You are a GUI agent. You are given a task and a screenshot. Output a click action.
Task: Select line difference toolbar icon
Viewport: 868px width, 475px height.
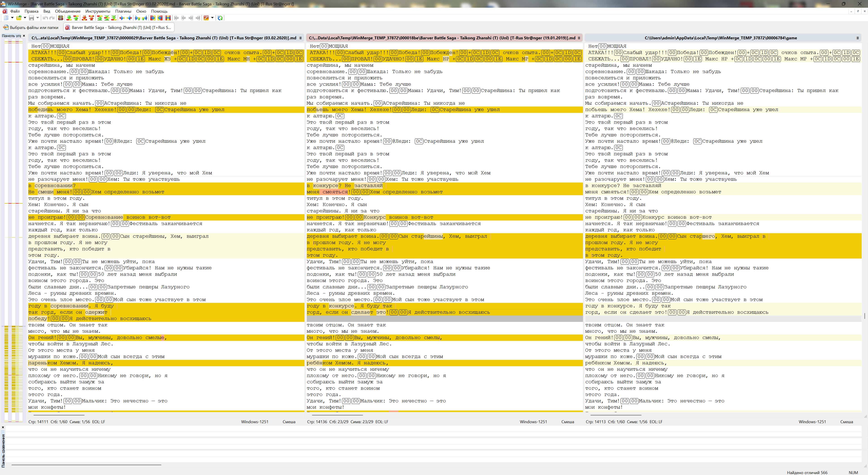pos(61,18)
